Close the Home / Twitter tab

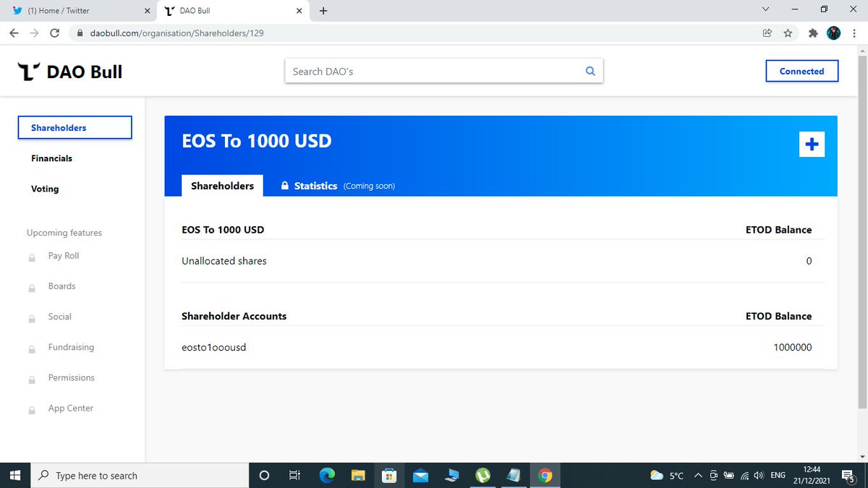[148, 11]
